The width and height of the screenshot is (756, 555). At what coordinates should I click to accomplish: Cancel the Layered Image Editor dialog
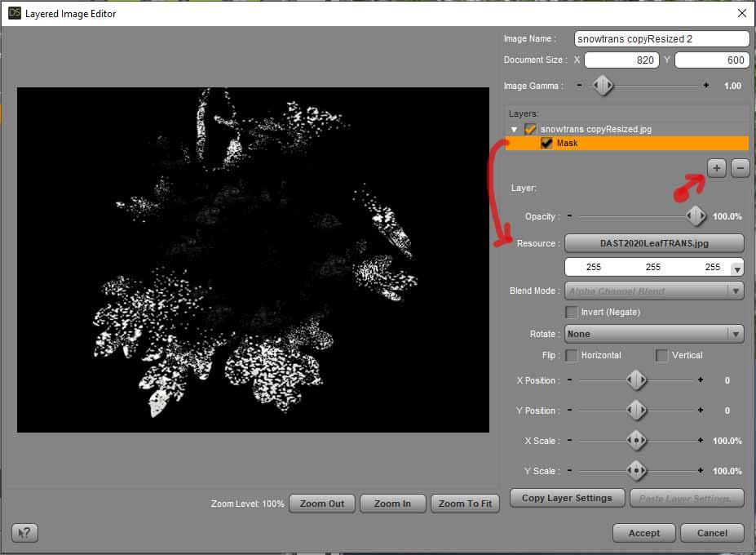coord(712,533)
